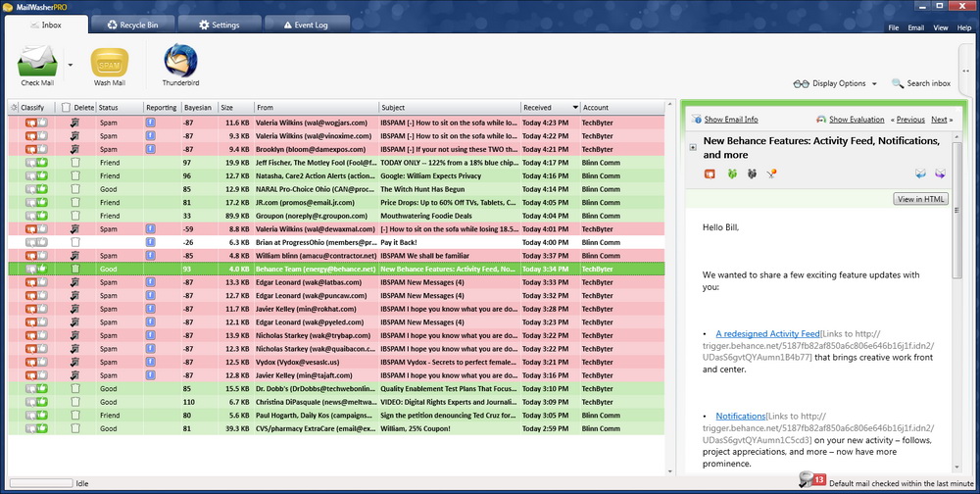Click the Show Evaluation link
This screenshot has width=980, height=494.
click(x=857, y=120)
